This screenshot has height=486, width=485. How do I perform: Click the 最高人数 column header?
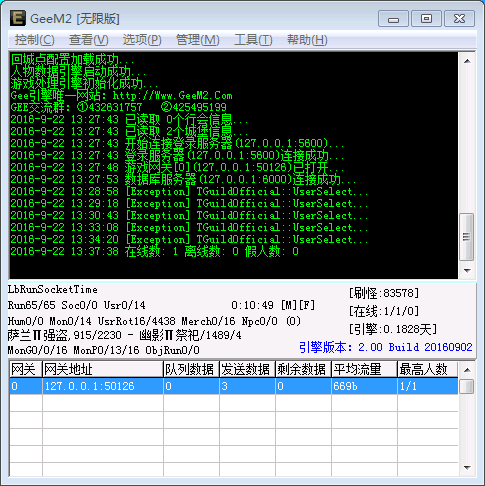[428, 369]
